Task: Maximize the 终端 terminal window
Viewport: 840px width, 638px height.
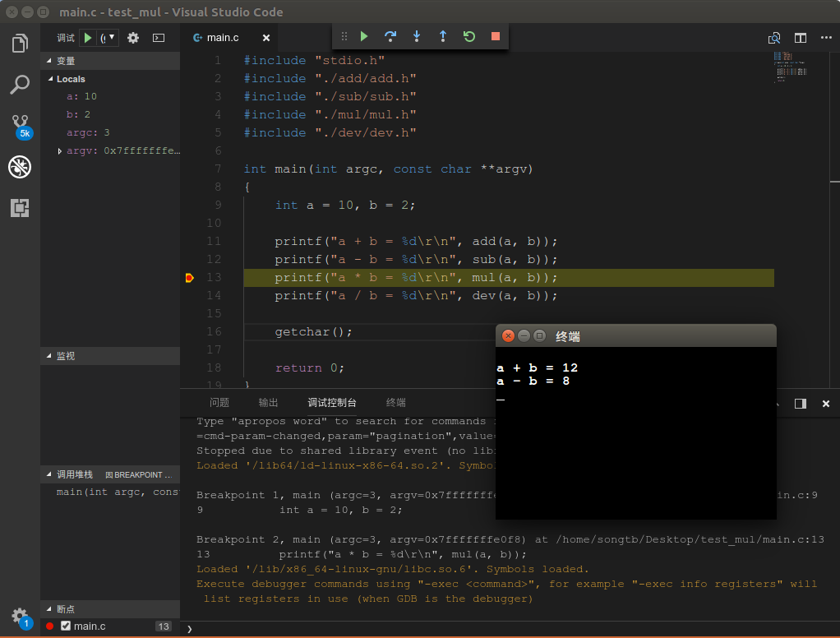Action: pos(540,336)
